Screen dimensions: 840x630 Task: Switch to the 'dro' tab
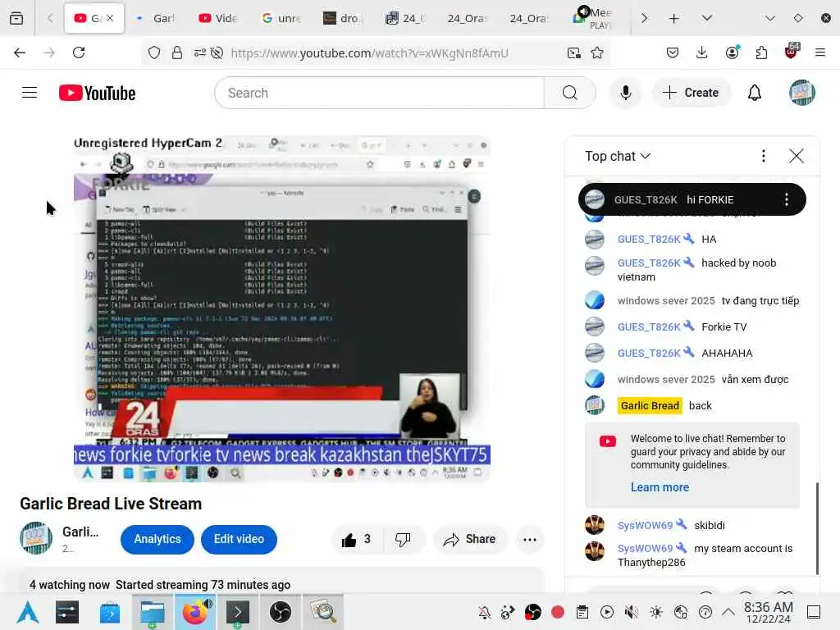click(344, 18)
